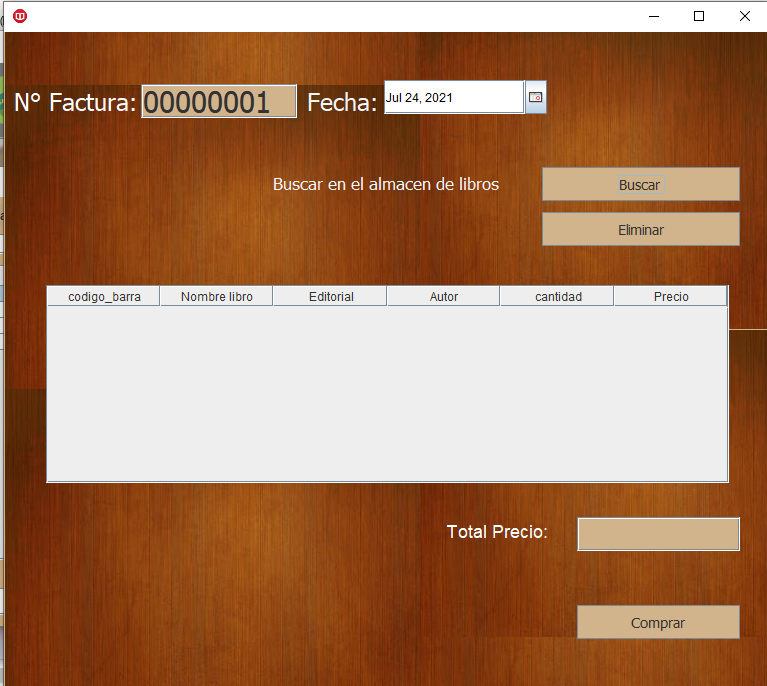Open the calendar picker next to Fecha
This screenshot has height=686, width=767.
(x=536, y=97)
